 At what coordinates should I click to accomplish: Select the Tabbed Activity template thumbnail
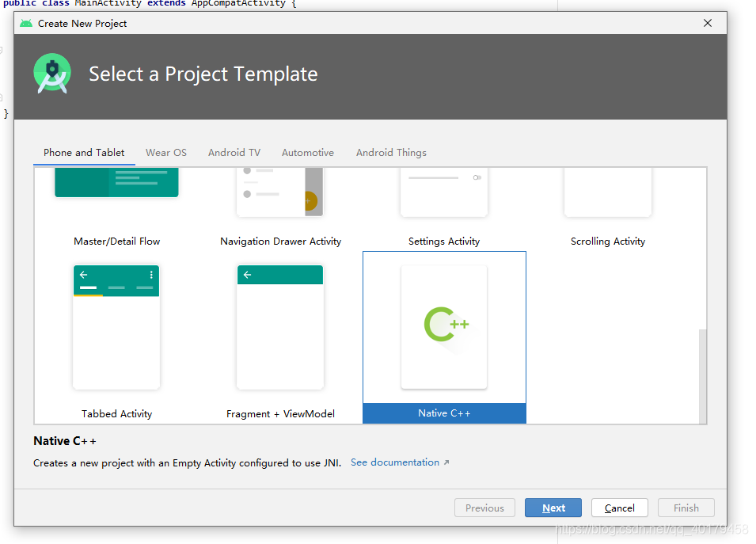click(x=116, y=327)
